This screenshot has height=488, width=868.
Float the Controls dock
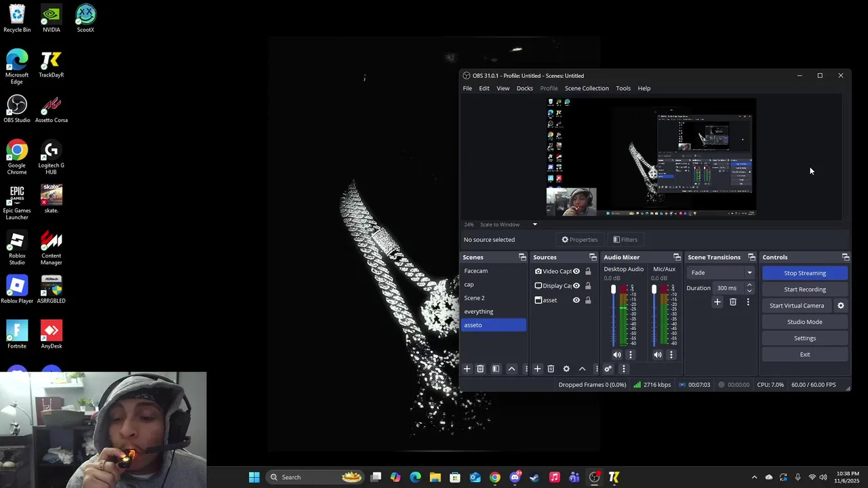coord(845,258)
